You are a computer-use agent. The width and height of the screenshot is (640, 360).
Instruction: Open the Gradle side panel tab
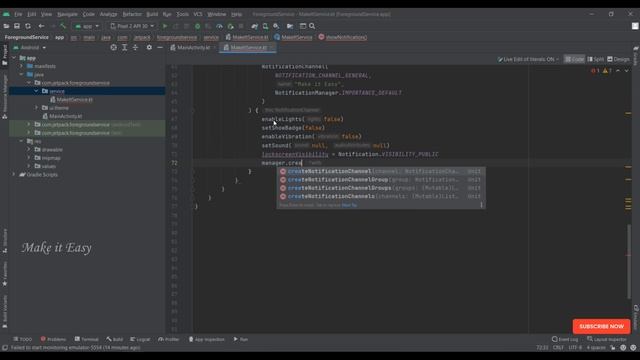pos(636,56)
